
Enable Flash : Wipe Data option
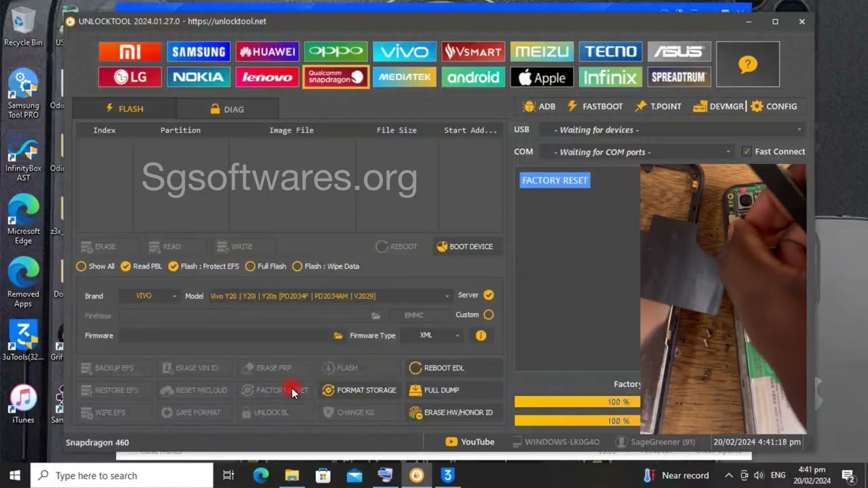click(297, 266)
